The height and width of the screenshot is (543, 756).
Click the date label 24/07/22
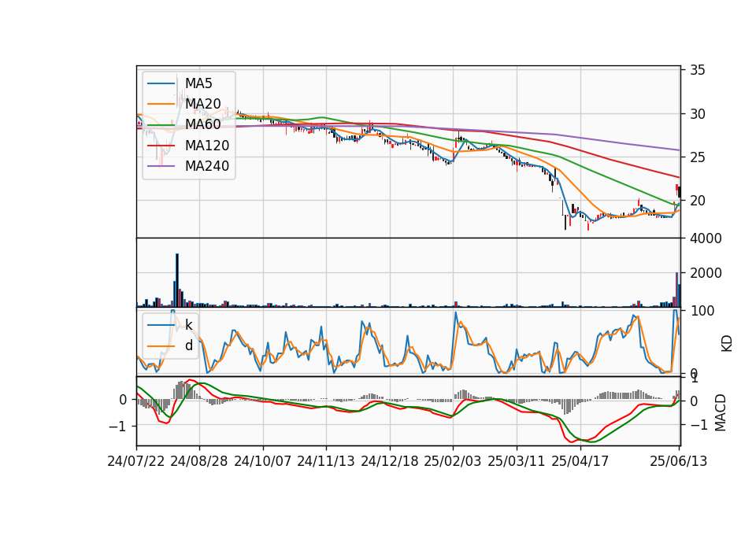[136, 461]
